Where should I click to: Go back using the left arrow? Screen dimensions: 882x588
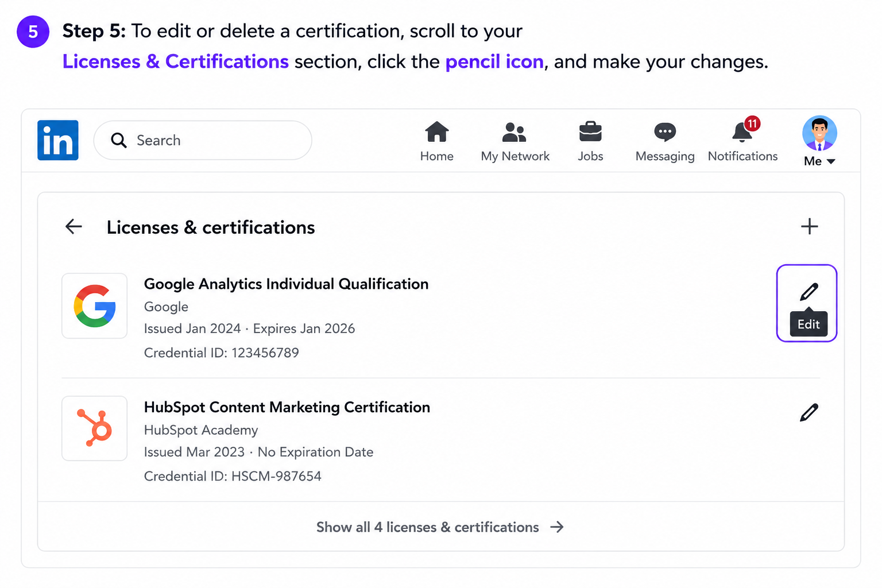click(x=73, y=226)
